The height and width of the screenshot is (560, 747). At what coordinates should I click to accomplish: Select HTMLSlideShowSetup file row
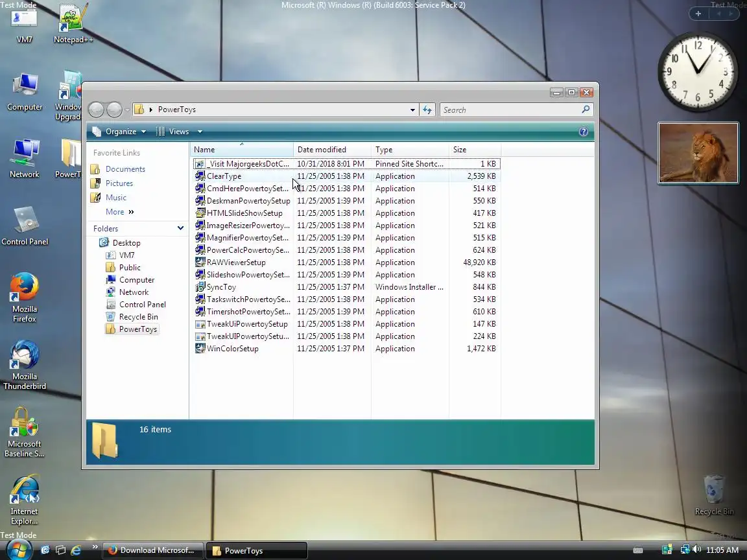[x=346, y=213]
